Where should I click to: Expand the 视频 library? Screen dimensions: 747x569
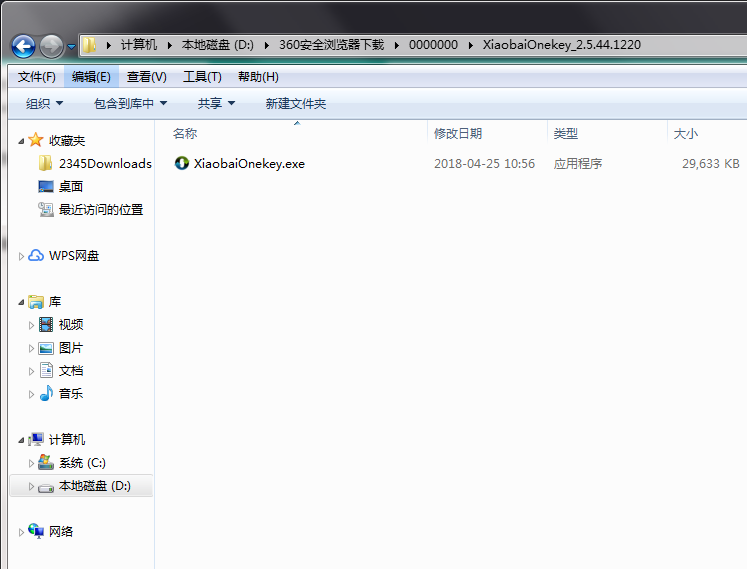(x=31, y=325)
